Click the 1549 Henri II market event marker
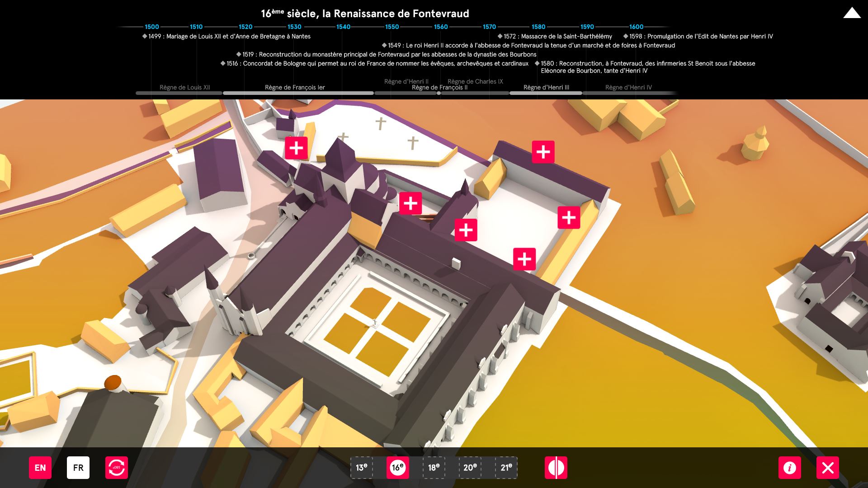This screenshot has height=488, width=868. [x=384, y=45]
